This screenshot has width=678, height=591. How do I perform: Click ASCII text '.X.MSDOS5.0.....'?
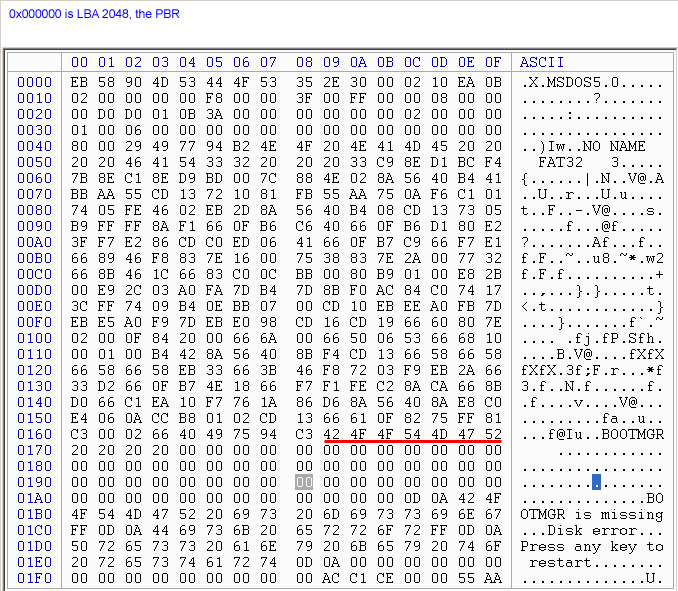pos(592,82)
